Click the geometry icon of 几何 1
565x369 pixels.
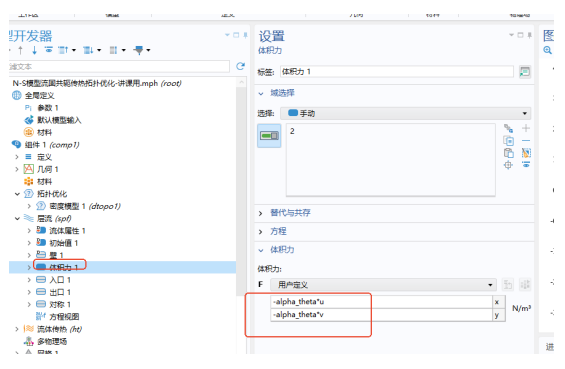click(28, 169)
